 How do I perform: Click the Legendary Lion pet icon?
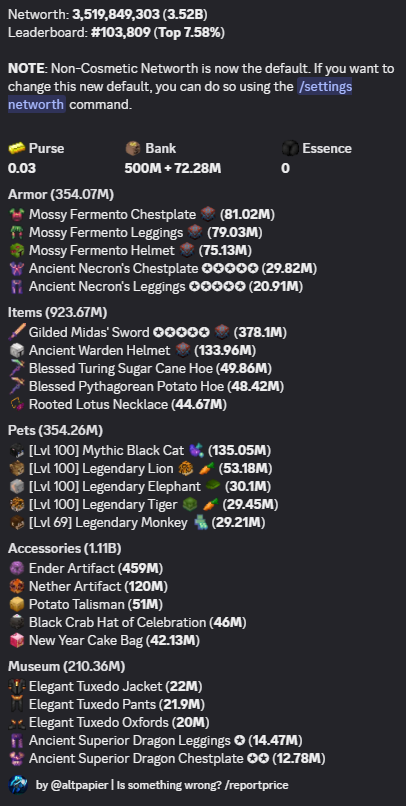click(x=16, y=469)
